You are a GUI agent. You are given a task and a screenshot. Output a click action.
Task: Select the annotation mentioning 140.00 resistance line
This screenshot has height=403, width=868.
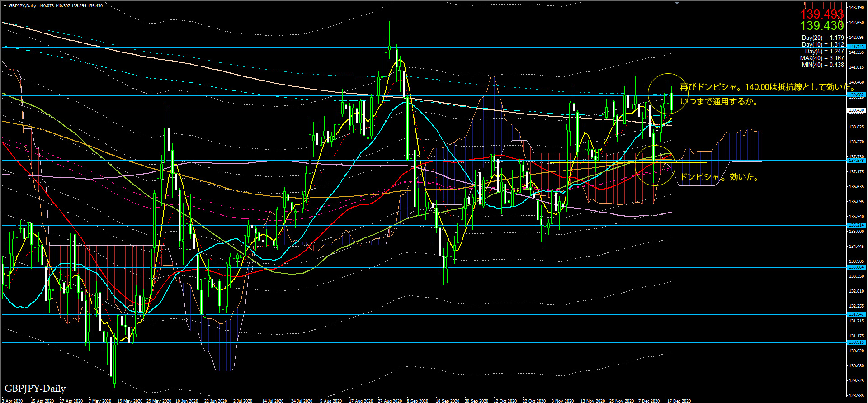point(767,87)
